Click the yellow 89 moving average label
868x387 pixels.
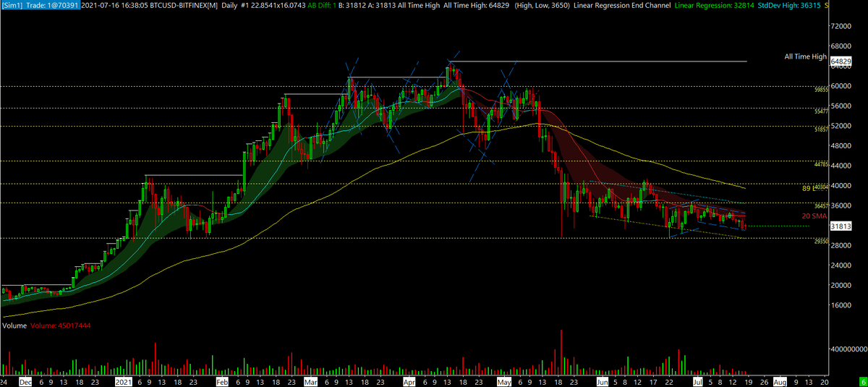point(807,189)
